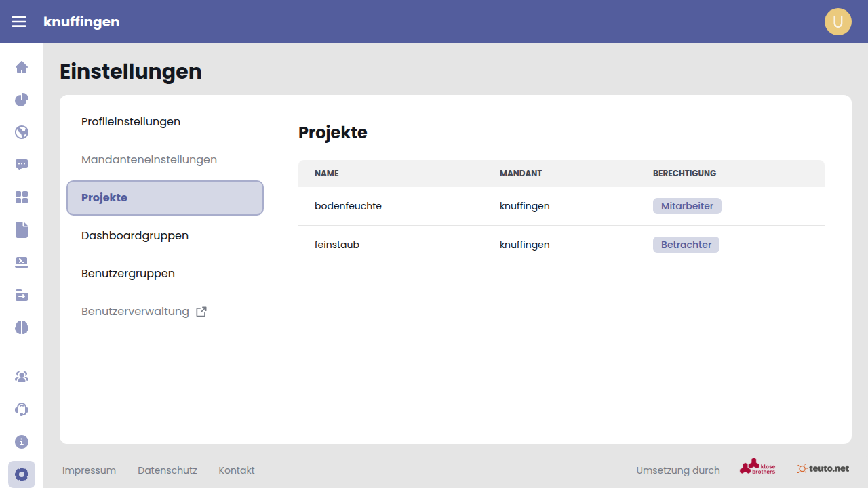Select Profileinstellungen in settings menu
The image size is (868, 488).
tap(131, 122)
